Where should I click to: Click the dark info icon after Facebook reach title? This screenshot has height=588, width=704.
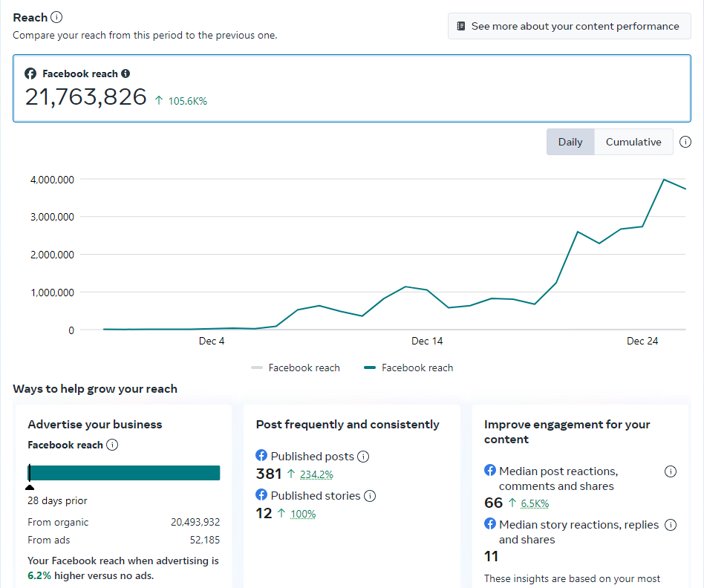126,73
